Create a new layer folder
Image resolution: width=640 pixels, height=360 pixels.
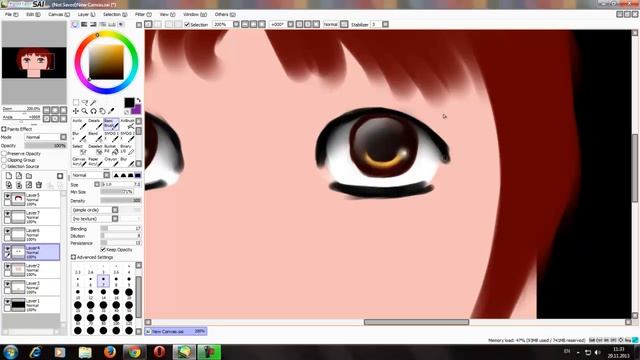(29, 176)
